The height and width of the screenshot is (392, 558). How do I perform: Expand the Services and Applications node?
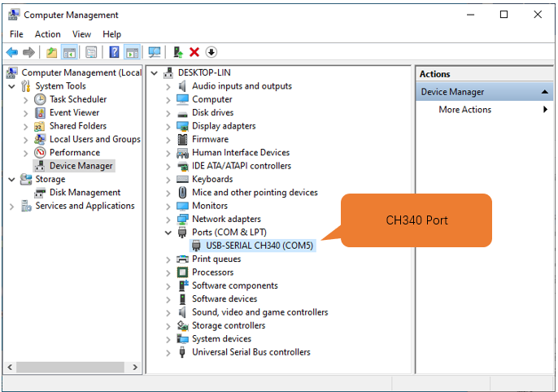pyautogui.click(x=11, y=207)
